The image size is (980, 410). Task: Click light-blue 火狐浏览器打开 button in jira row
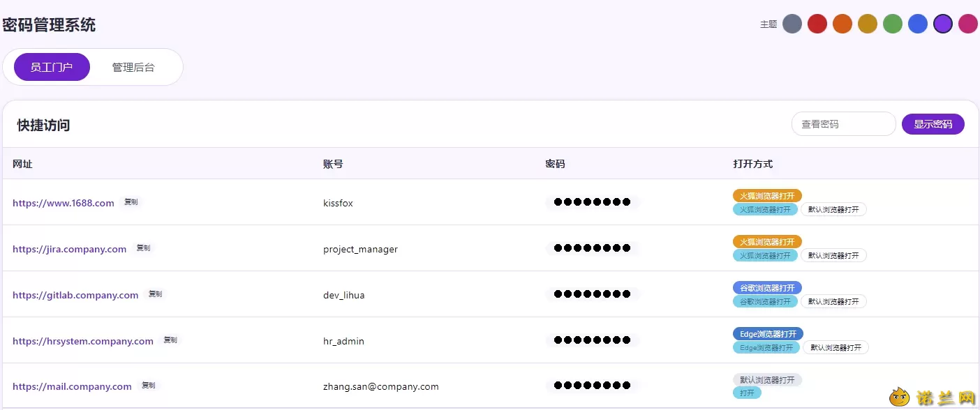(x=765, y=255)
